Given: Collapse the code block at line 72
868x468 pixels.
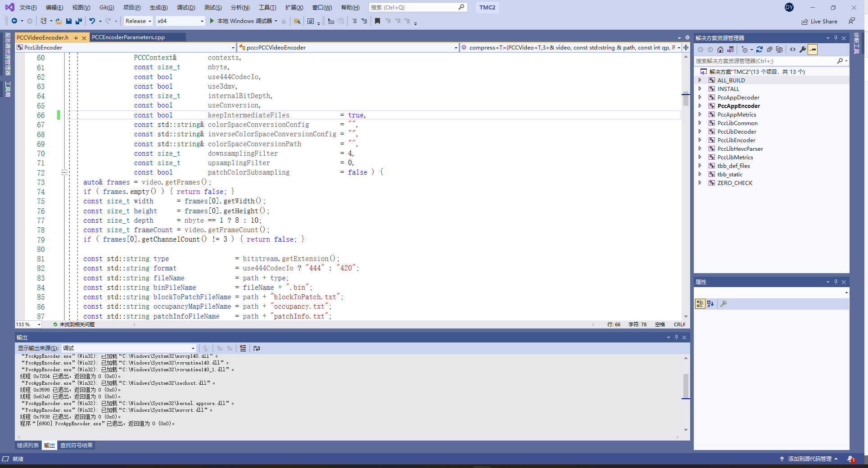Looking at the screenshot, I should tap(64, 172).
